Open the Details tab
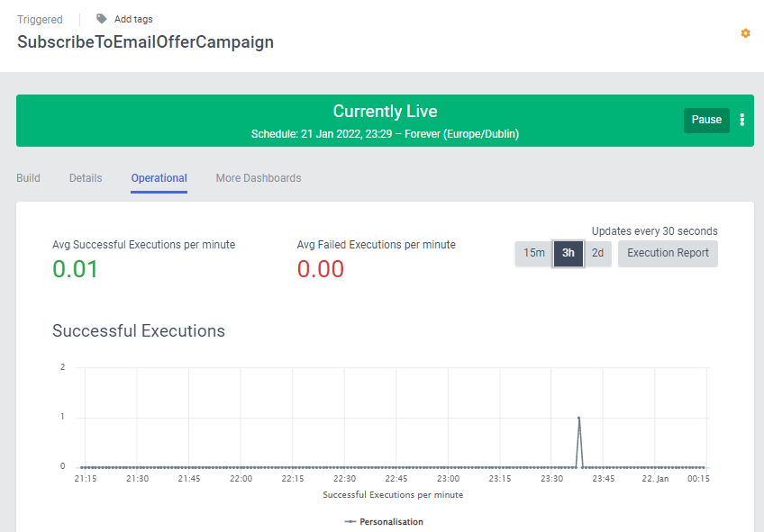Viewport: 764px width, 532px height. click(x=86, y=178)
